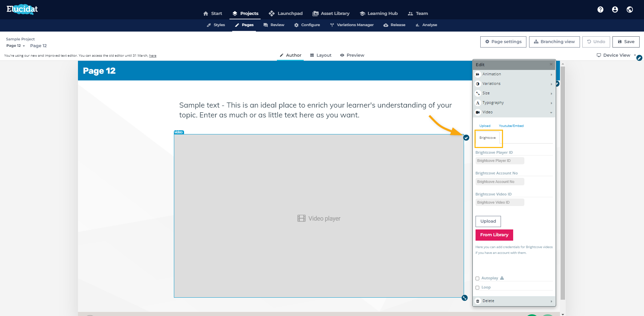Open Page settings

coord(503,42)
